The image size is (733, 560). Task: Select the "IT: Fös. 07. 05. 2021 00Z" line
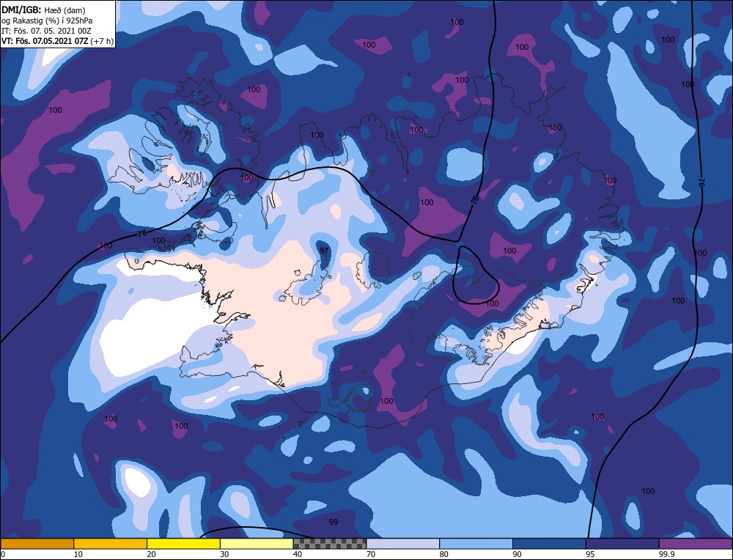(46, 31)
